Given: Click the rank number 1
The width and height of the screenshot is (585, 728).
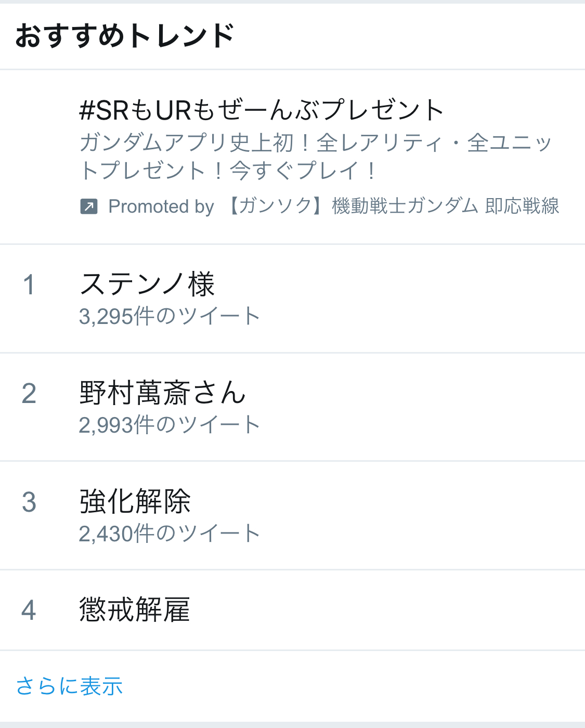Looking at the screenshot, I should click(x=29, y=285).
